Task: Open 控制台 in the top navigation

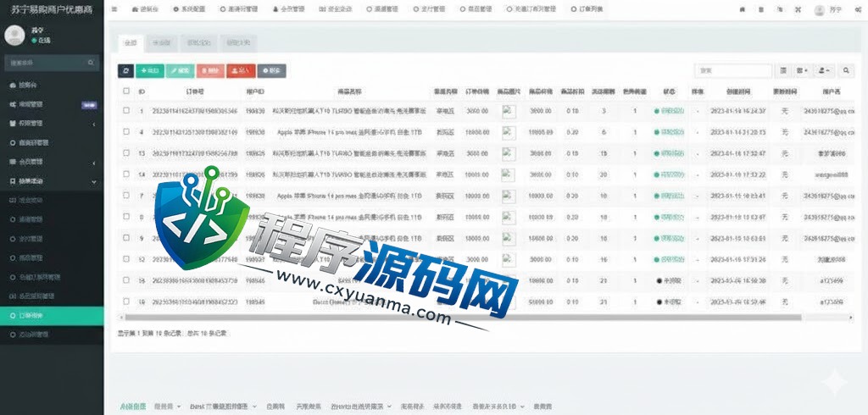Action: pyautogui.click(x=146, y=9)
